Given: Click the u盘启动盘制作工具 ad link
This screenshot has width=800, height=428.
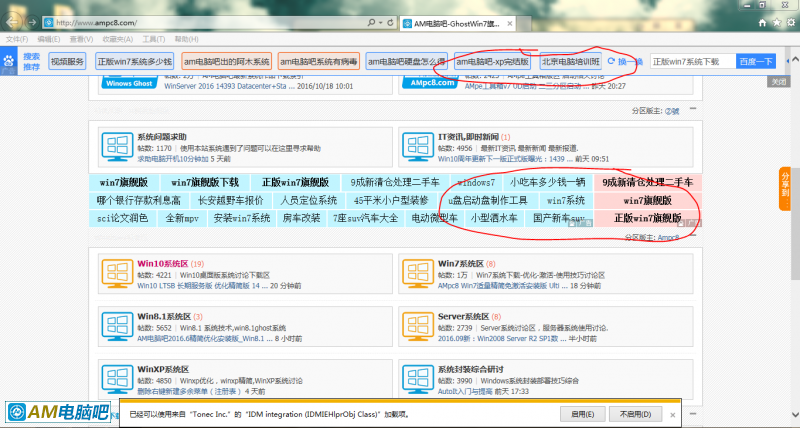Looking at the screenshot, I should click(x=487, y=200).
